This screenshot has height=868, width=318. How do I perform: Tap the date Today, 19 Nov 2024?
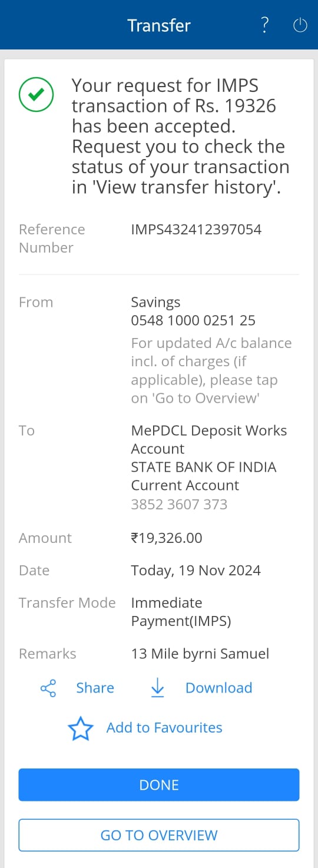coord(196,571)
